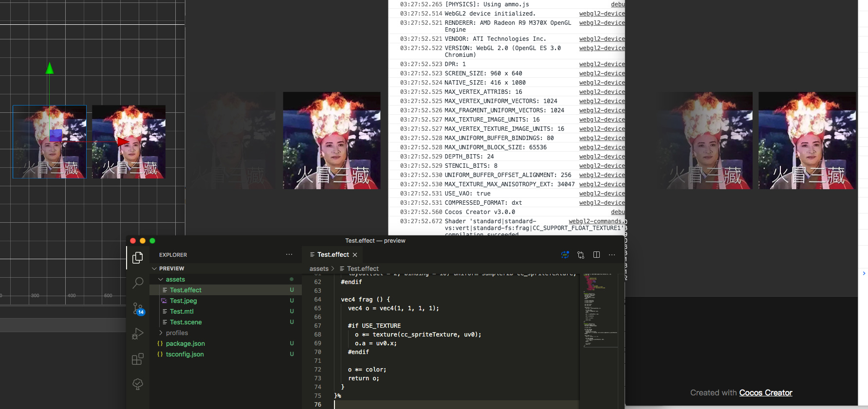
Task: Click the rightmost bright sprite in the preview
Action: 807,141
